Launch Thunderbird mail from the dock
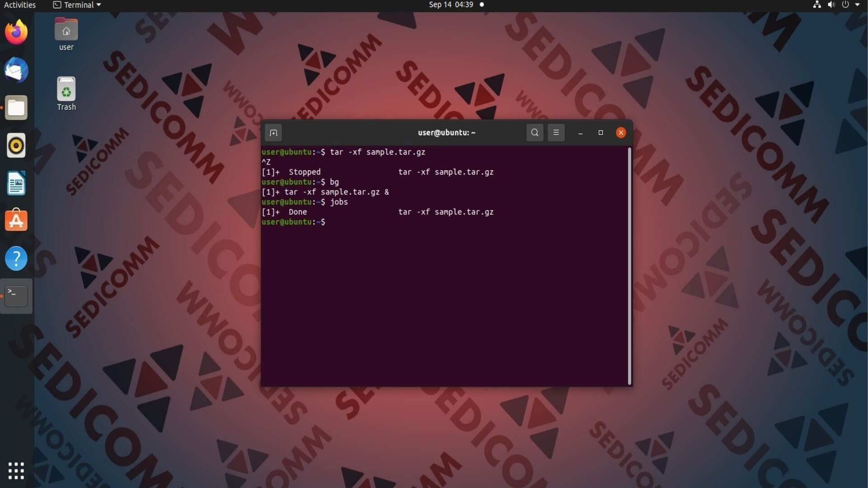 [x=16, y=70]
